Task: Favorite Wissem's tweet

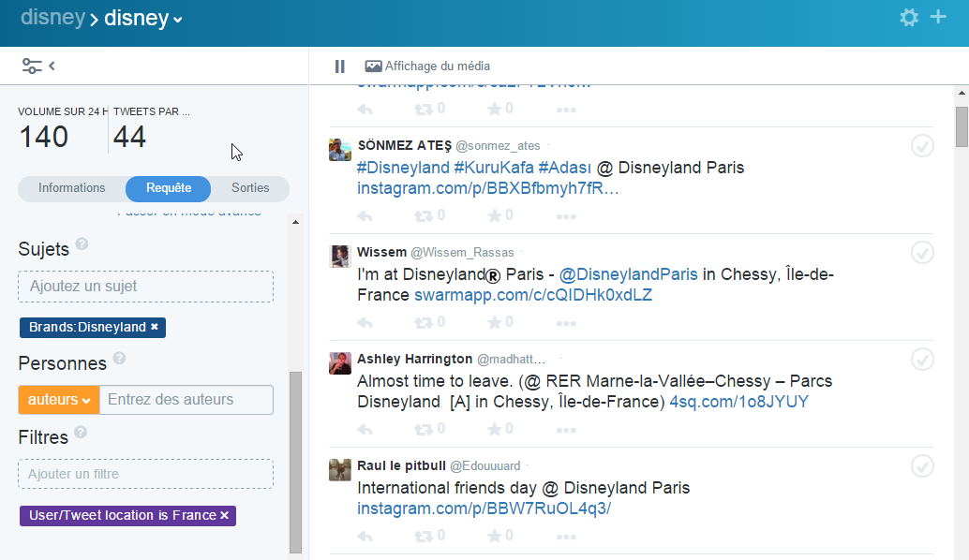Action: (x=495, y=322)
